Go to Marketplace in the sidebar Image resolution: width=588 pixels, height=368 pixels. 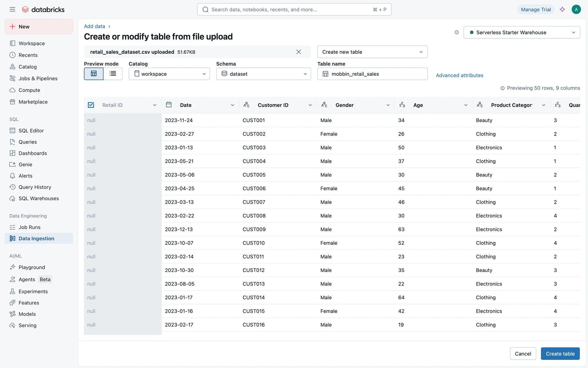(33, 102)
